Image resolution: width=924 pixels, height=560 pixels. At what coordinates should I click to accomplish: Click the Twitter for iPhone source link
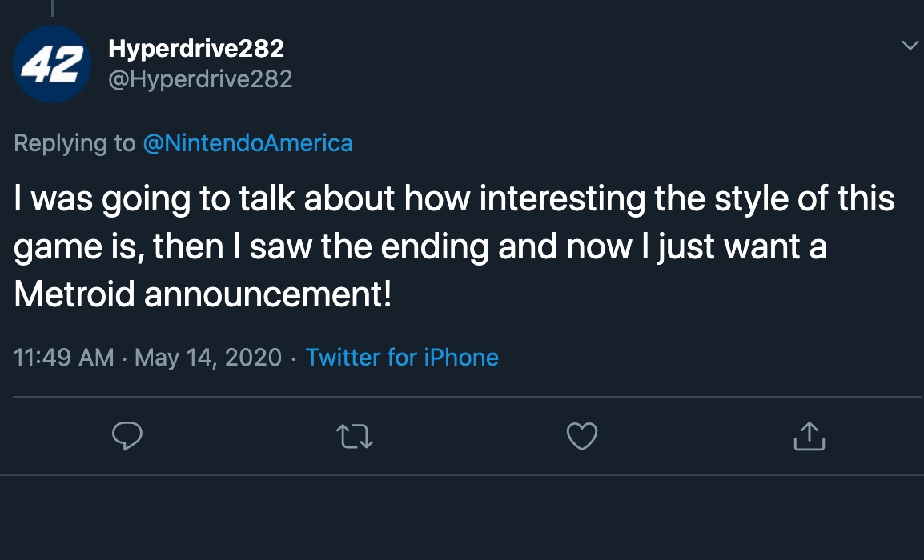(402, 357)
